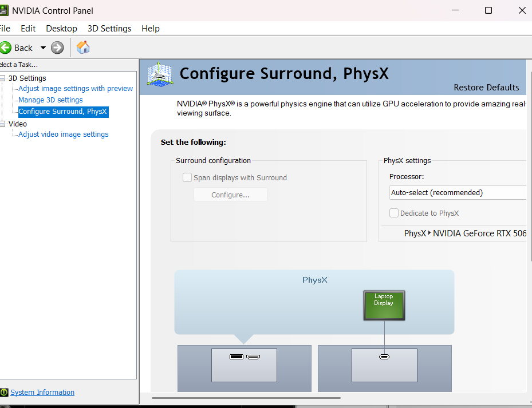Minimize the NVIDIA Control Panel window
The width and height of the screenshot is (532, 408).
coord(455,10)
